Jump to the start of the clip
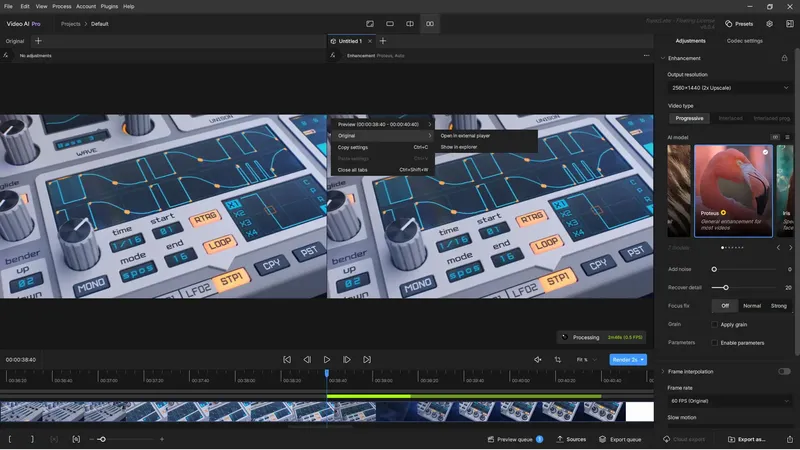Viewport: 800px width, 450px height. point(287,360)
